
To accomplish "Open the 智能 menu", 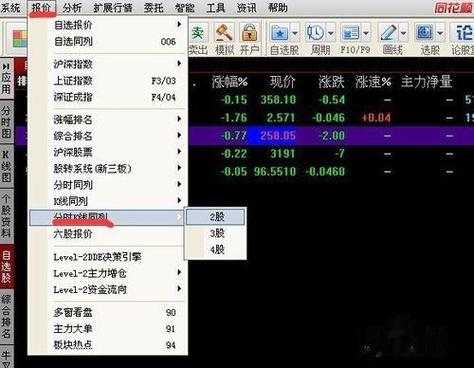I will (185, 7).
